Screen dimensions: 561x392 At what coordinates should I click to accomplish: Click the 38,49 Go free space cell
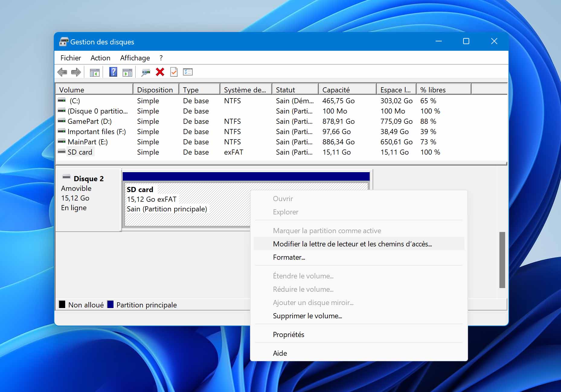tap(394, 131)
